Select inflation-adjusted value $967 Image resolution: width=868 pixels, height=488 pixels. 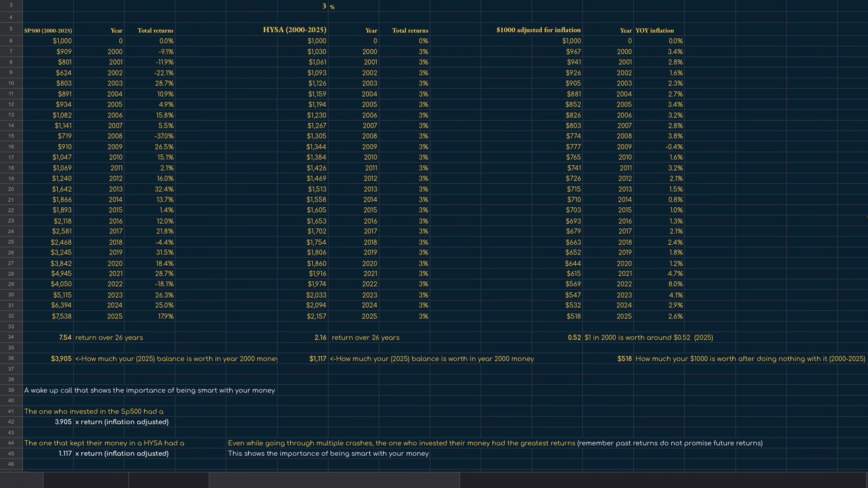tap(557, 52)
